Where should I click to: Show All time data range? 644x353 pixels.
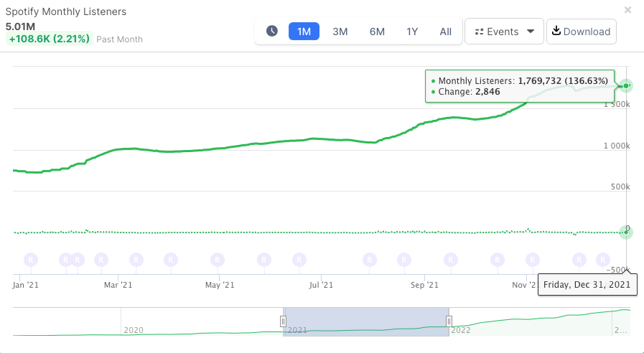pos(446,31)
